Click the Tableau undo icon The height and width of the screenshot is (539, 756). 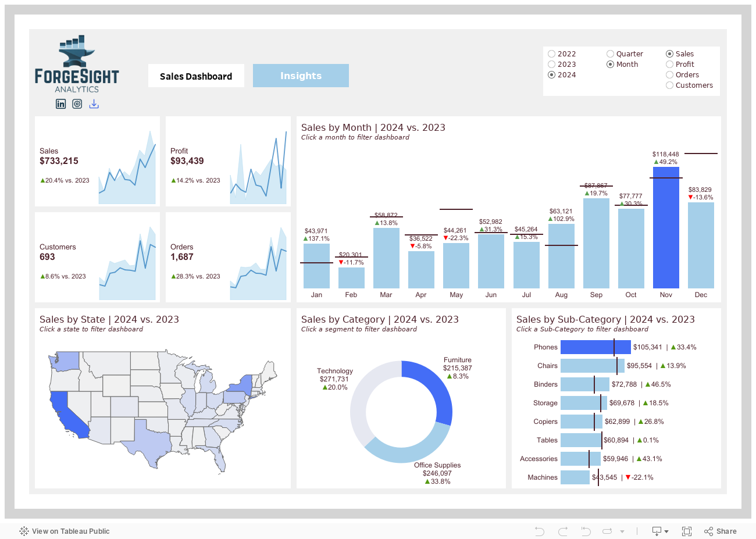click(540, 531)
